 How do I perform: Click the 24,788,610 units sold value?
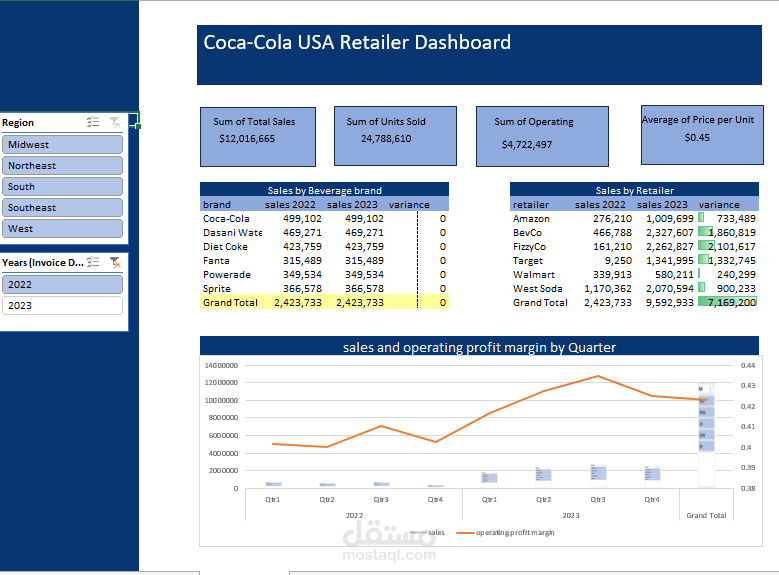(386, 139)
